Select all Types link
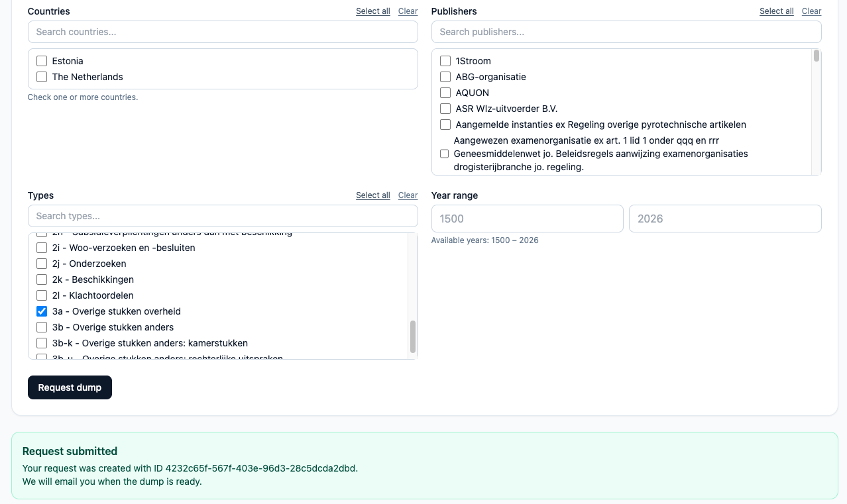This screenshot has width=847, height=504. tap(372, 195)
